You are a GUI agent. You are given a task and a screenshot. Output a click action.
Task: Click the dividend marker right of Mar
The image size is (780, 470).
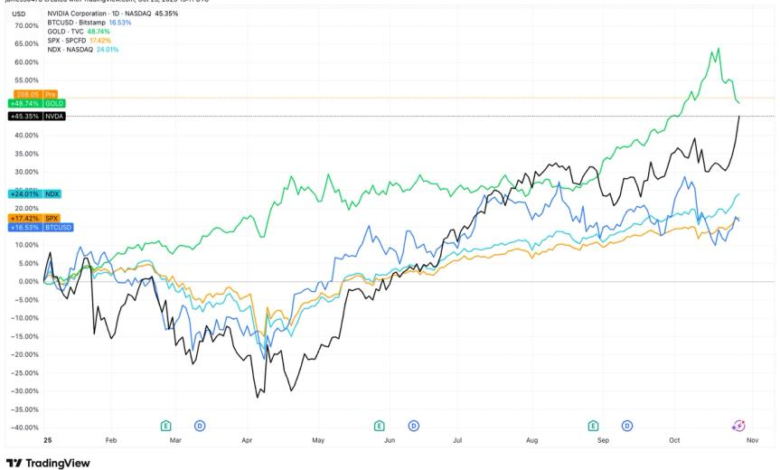(x=199, y=425)
